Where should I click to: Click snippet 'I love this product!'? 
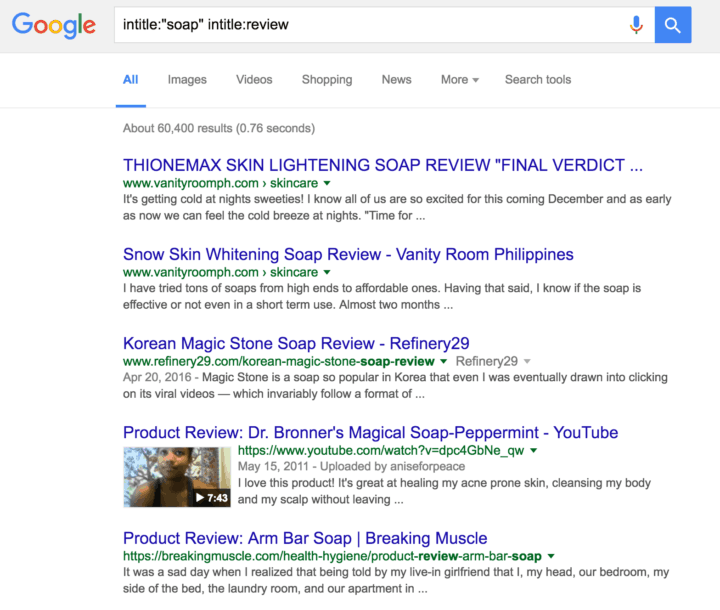286,483
